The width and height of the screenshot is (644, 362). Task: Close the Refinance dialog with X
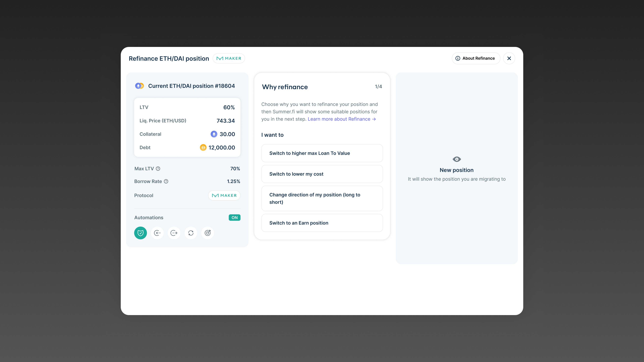509,58
